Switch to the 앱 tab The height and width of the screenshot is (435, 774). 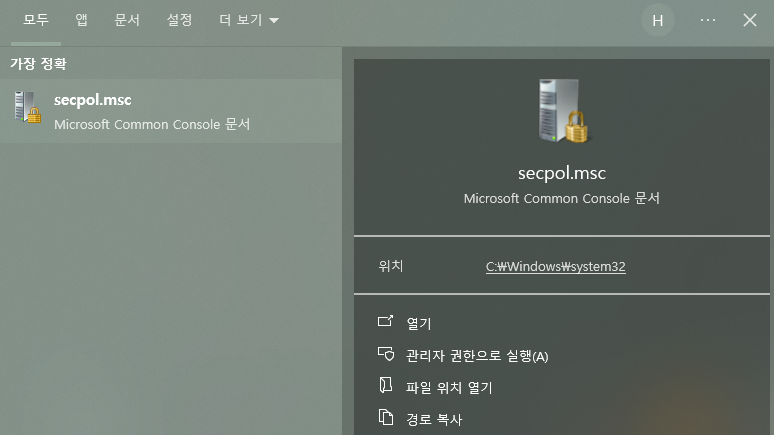pyautogui.click(x=81, y=20)
